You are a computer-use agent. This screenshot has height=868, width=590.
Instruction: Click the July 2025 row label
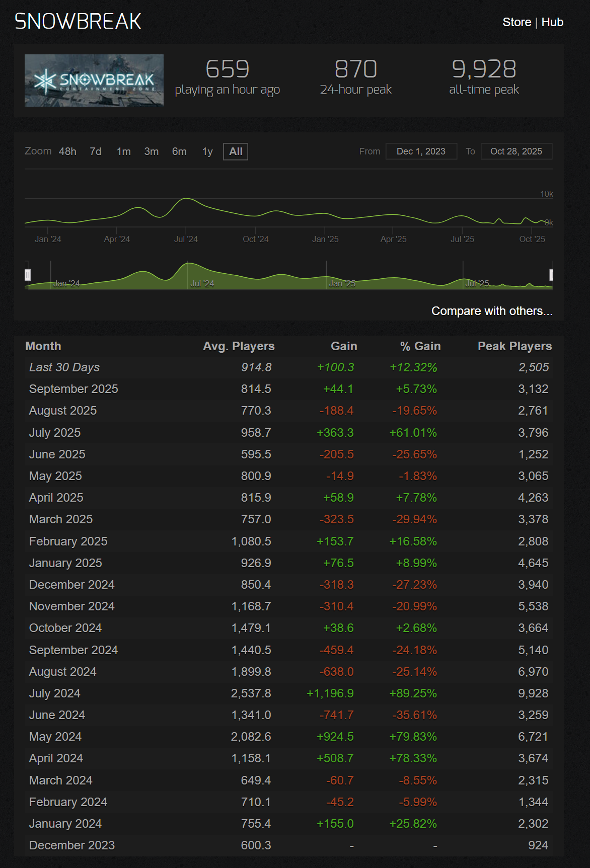click(x=55, y=433)
